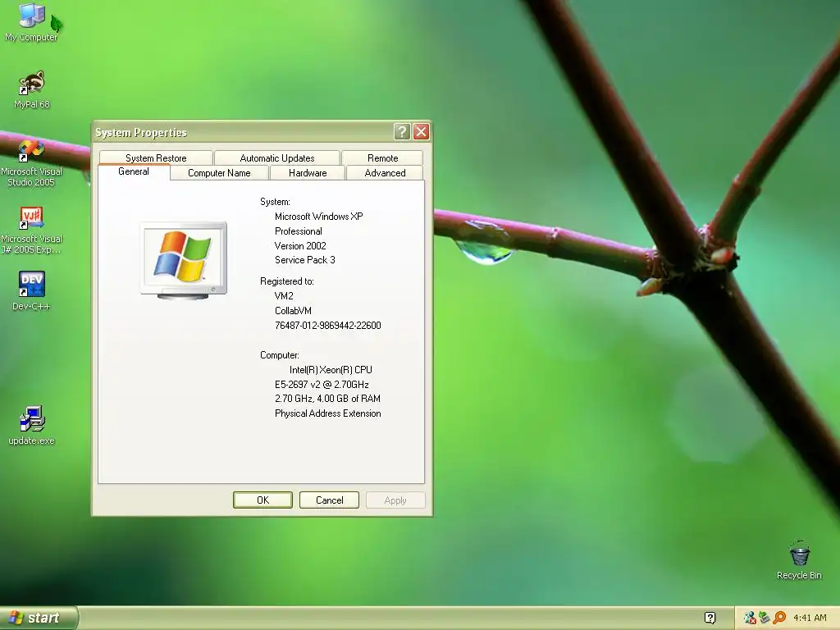This screenshot has height=630, width=840.
Task: Switch to the Computer Name tab
Action: coord(219,173)
